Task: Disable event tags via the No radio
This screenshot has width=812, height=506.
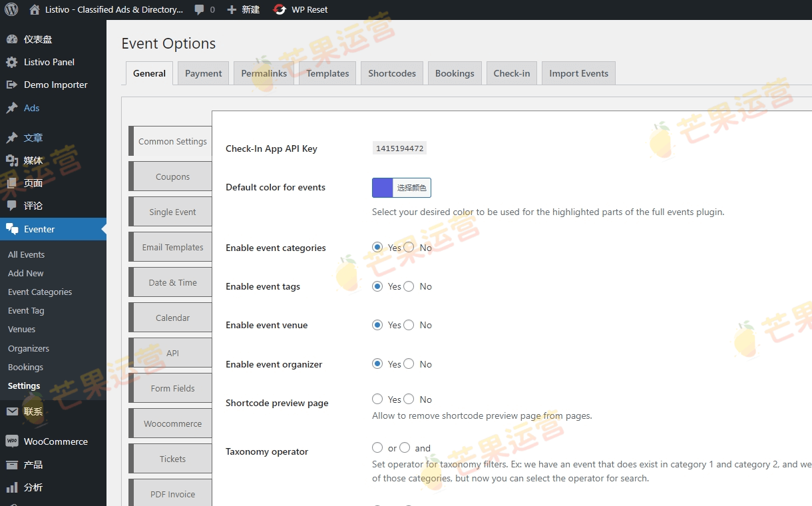Action: tap(409, 286)
